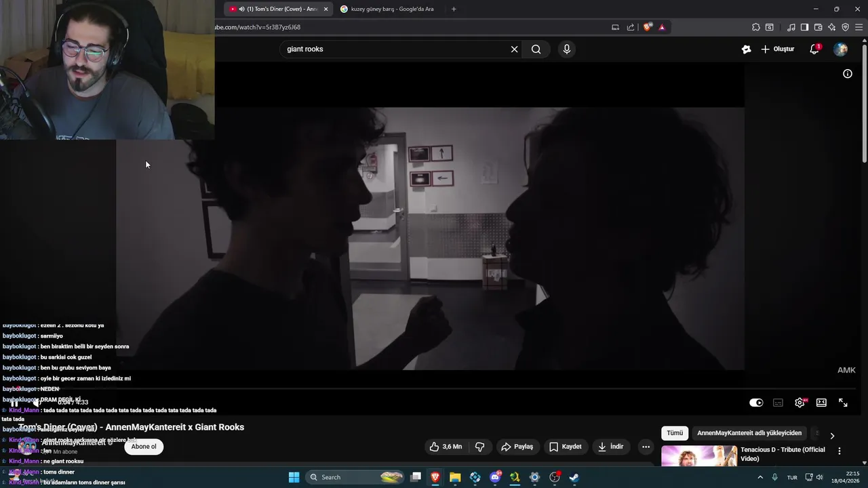The height and width of the screenshot is (488, 868).
Task: Click the Paylaş share button
Action: click(517, 447)
